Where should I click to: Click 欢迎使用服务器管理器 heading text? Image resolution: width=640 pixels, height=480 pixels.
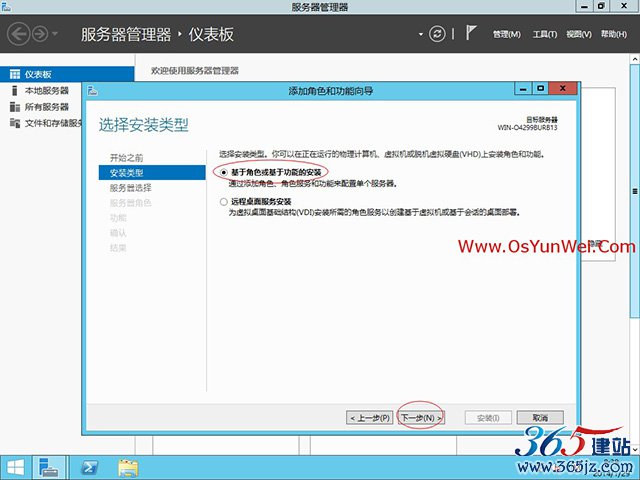[x=195, y=71]
